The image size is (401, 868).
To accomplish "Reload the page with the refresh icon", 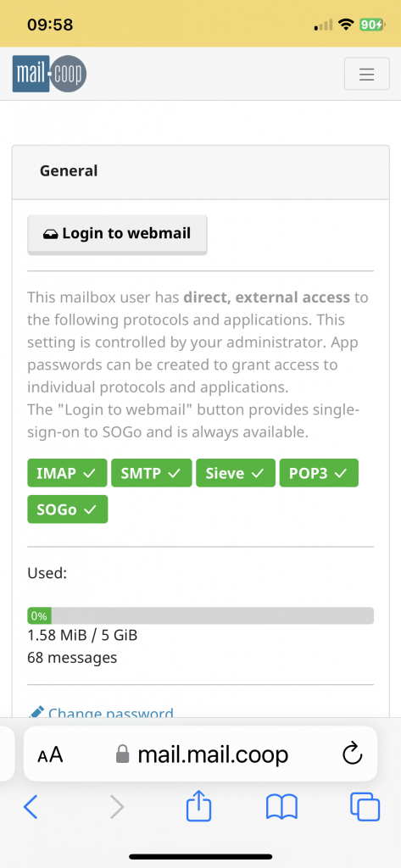I will [353, 754].
